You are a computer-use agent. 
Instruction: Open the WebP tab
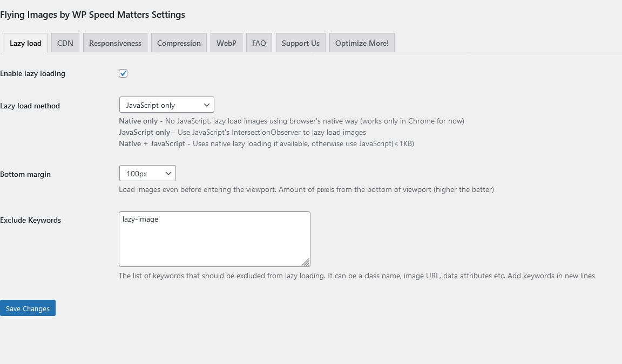226,43
